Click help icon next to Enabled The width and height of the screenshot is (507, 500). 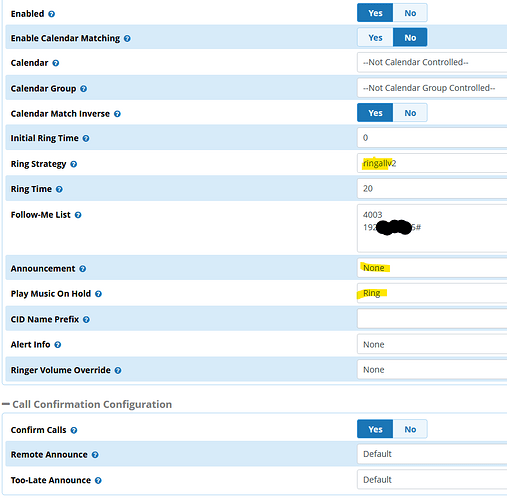[x=51, y=14]
